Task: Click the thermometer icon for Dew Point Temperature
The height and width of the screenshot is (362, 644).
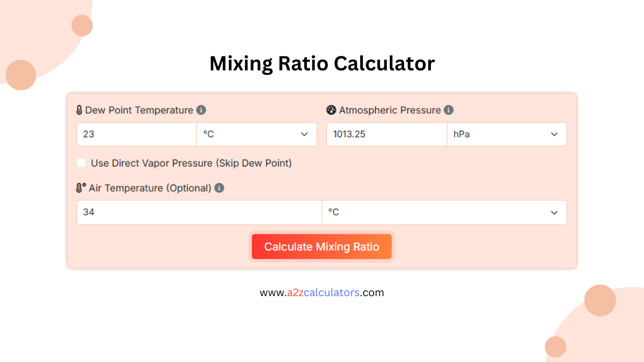Action: pyautogui.click(x=79, y=110)
